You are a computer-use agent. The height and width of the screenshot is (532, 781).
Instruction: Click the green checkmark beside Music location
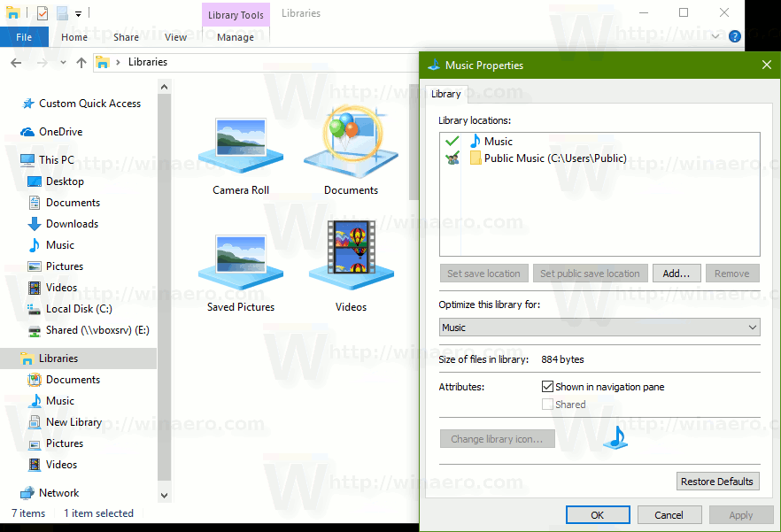pyautogui.click(x=452, y=141)
